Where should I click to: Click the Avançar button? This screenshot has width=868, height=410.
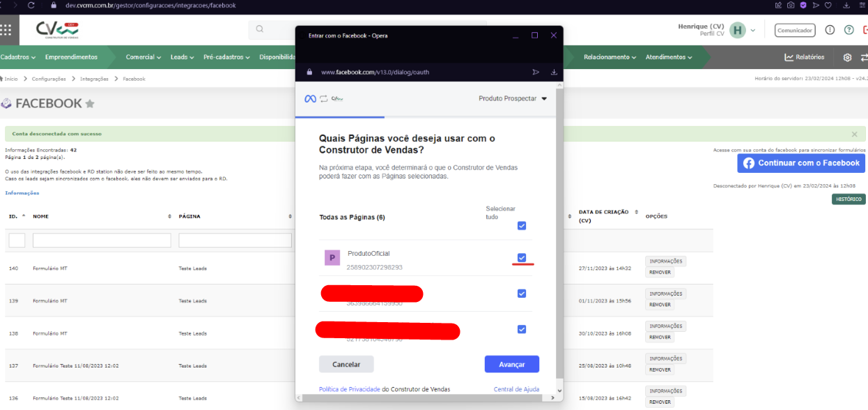pos(512,364)
